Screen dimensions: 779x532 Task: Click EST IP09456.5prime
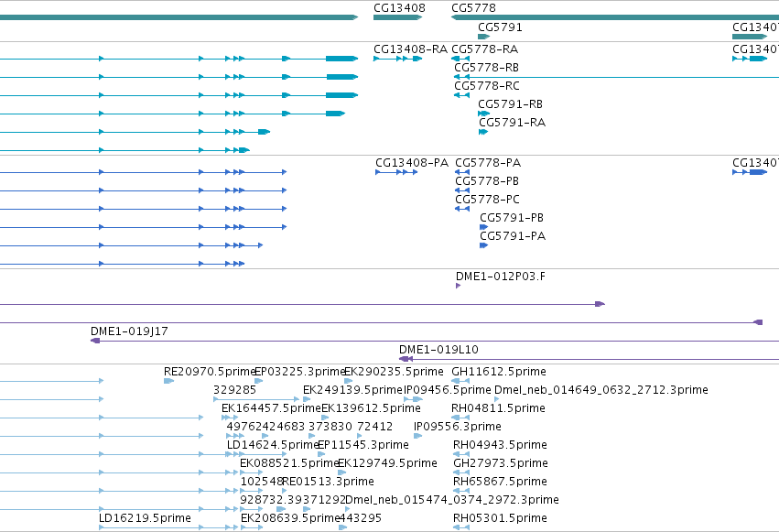(414, 399)
